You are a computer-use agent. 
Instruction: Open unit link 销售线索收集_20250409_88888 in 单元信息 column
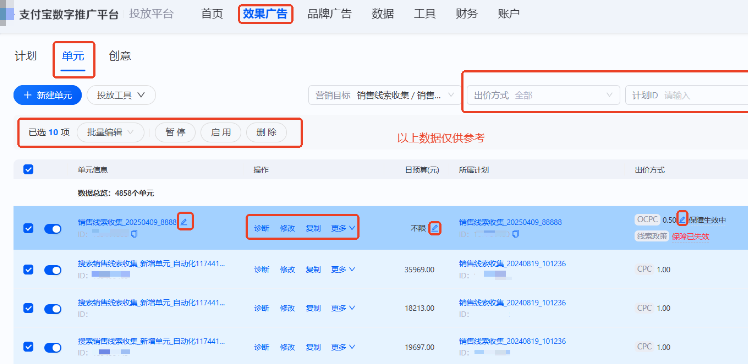click(x=127, y=222)
